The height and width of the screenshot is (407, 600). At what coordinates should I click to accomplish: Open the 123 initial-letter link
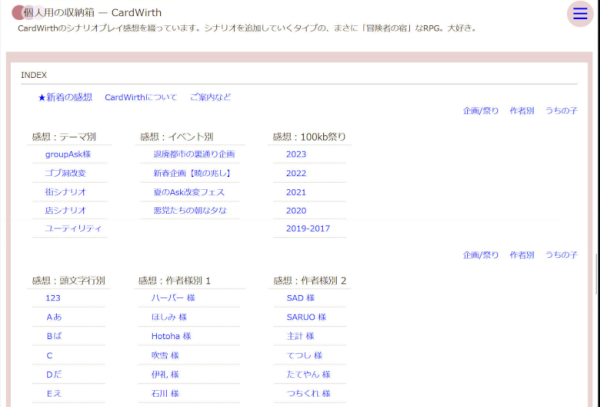pos(53,298)
